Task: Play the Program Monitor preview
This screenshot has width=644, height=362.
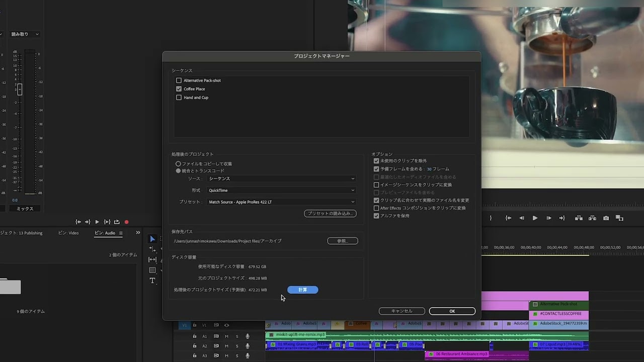Action: pos(535,218)
